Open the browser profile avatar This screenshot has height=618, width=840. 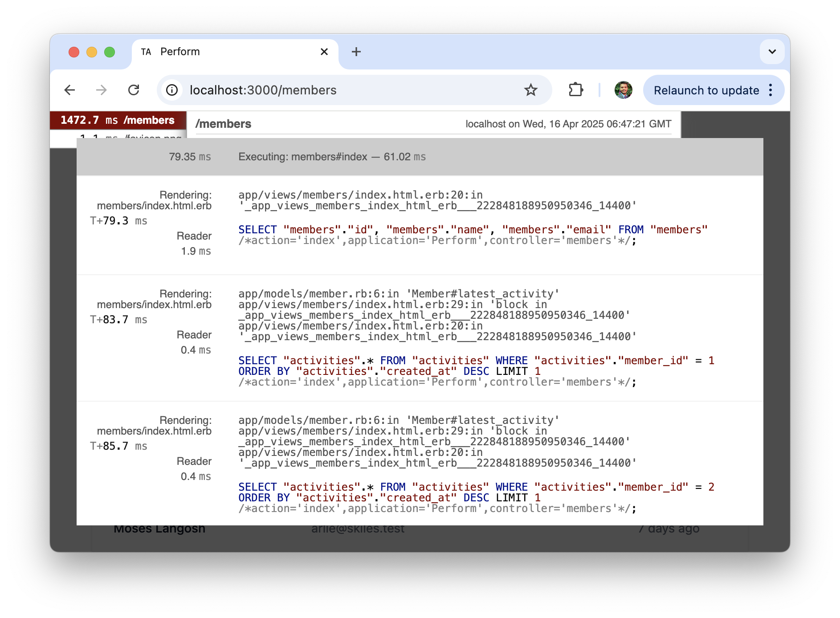(x=623, y=89)
